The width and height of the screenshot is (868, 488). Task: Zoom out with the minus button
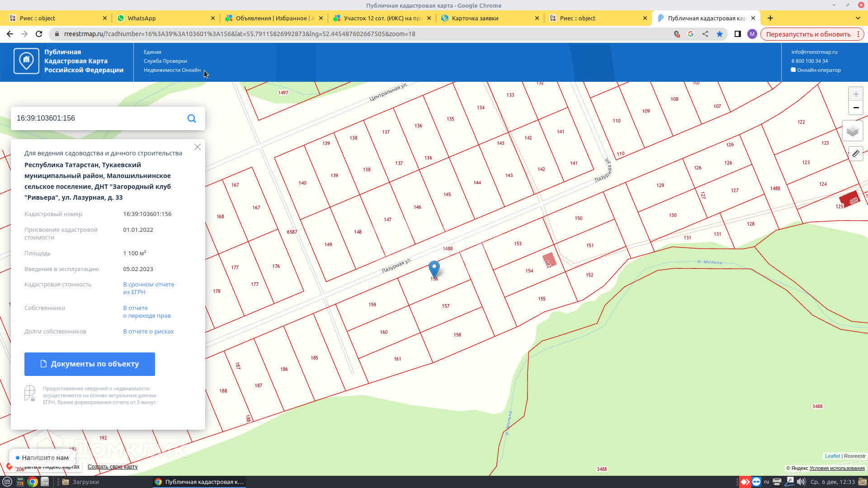coord(855,108)
